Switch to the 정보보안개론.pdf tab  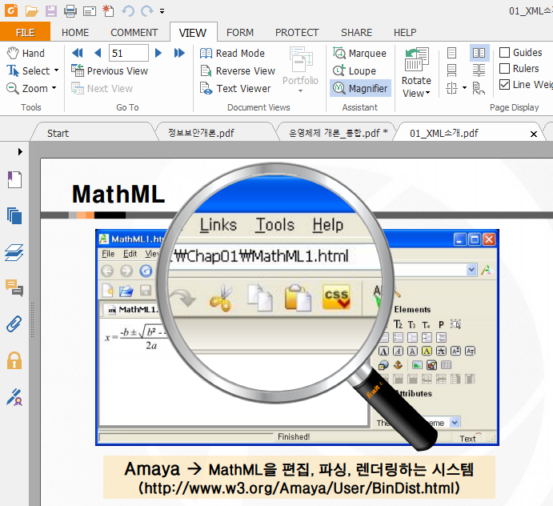tap(201, 133)
